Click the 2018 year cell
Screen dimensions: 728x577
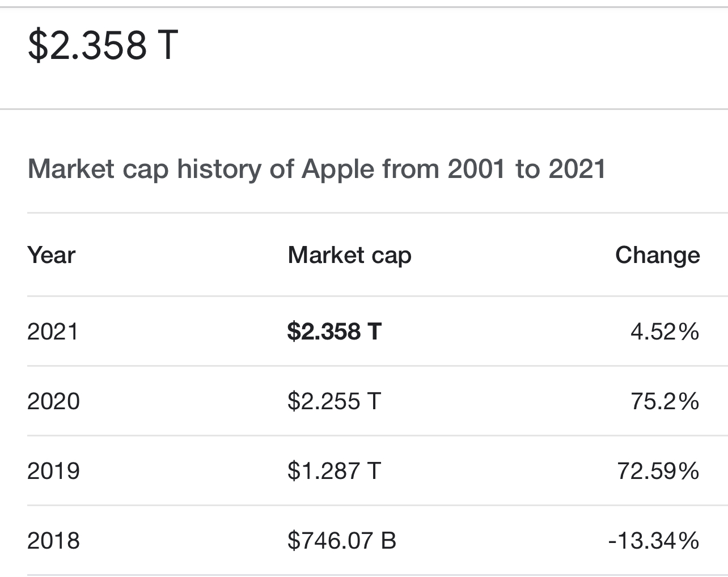coord(53,541)
